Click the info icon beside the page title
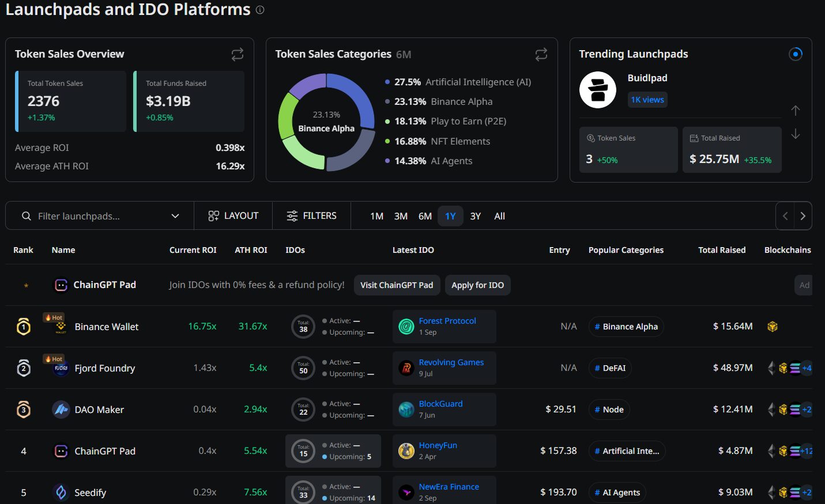 (x=260, y=10)
